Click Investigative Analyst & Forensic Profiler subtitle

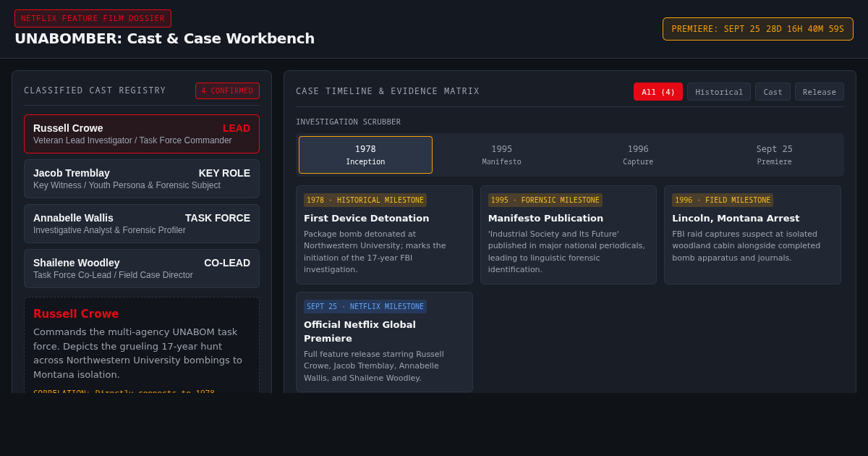pos(109,230)
